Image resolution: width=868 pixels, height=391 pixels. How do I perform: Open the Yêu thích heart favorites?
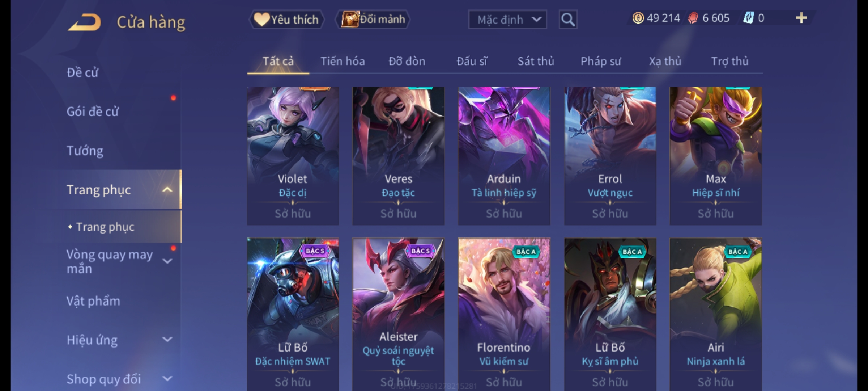[x=286, y=19]
